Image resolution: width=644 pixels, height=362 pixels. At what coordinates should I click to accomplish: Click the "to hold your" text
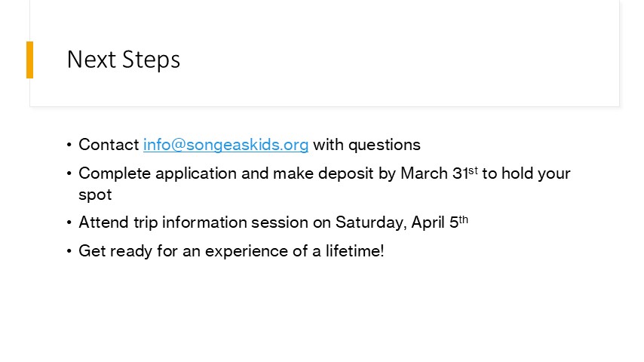[526, 173]
